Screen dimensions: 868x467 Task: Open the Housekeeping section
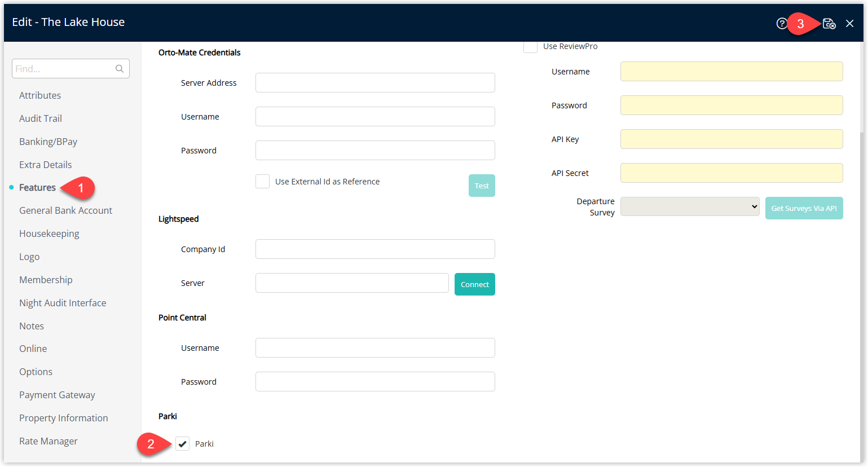[x=49, y=233]
